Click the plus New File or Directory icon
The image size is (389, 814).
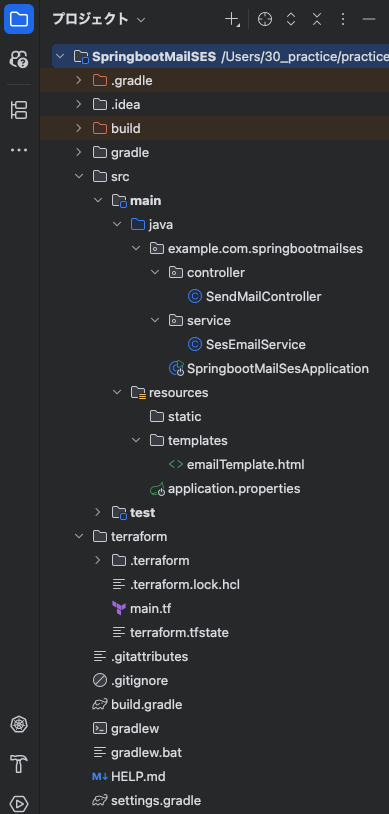click(231, 20)
